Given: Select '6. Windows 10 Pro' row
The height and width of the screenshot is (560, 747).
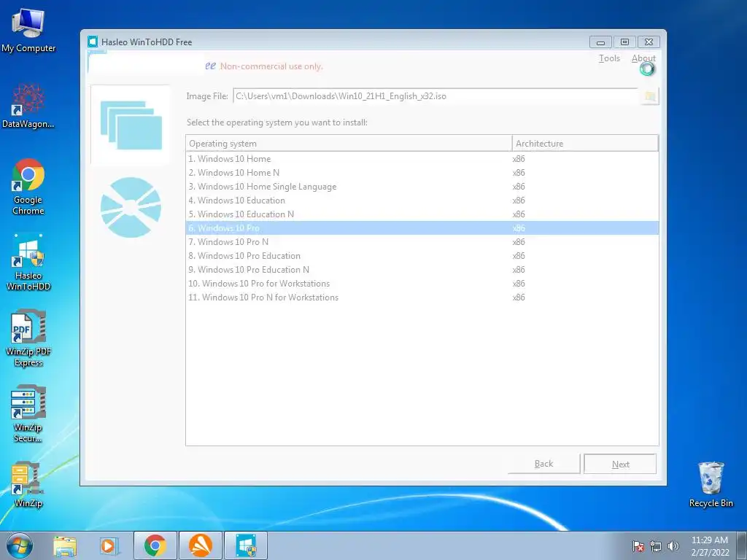Looking at the screenshot, I should (422, 228).
